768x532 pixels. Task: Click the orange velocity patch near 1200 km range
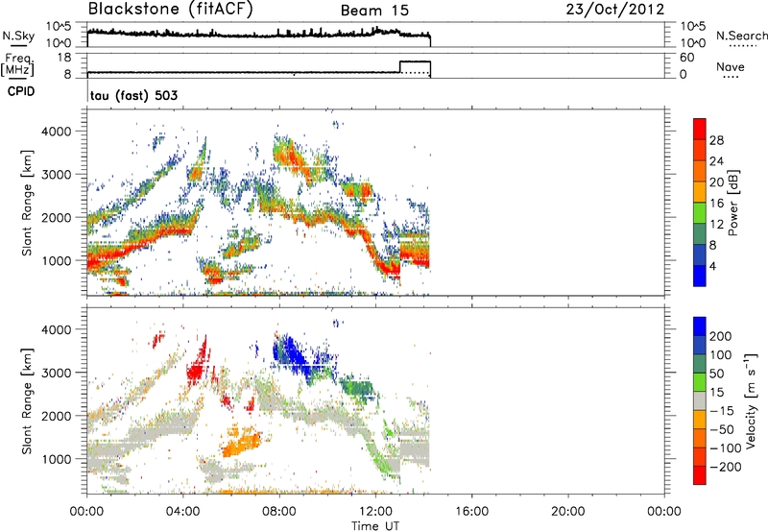242,444
